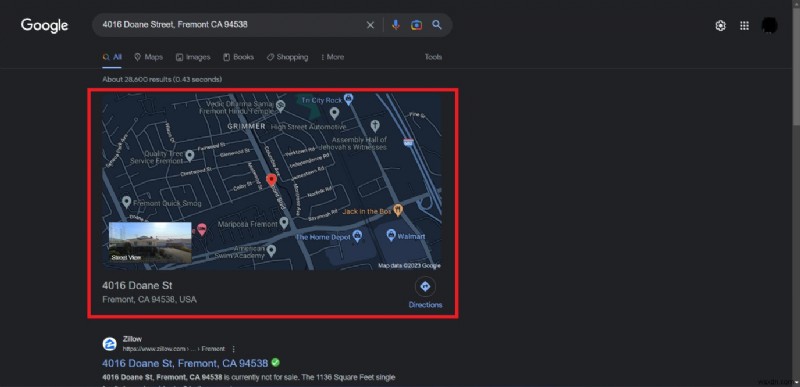Viewport: 800px width, 387px height.
Task: Switch to the Images tab
Action: click(193, 57)
